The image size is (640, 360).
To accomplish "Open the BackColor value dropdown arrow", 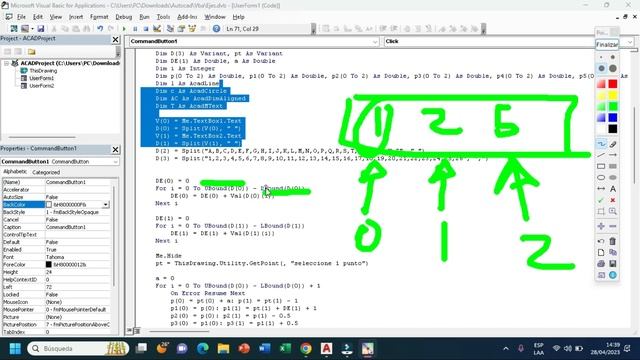I will click(106, 204).
